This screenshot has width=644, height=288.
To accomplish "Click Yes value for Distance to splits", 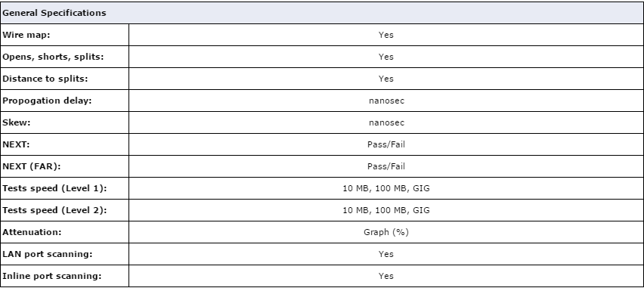I will 386,79.
